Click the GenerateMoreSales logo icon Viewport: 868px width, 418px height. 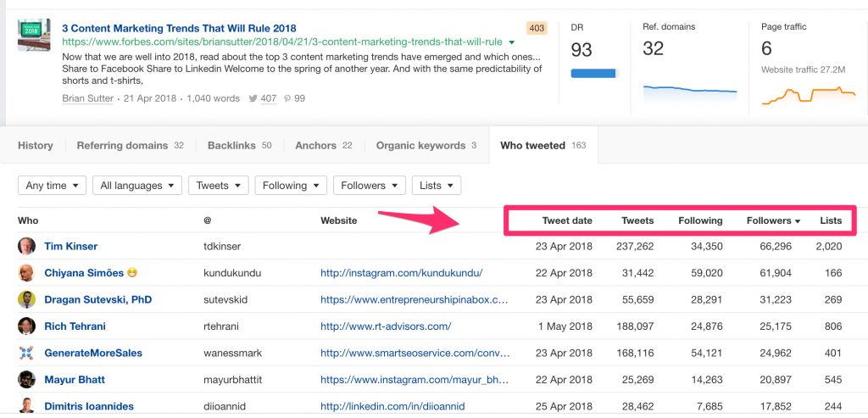26,353
